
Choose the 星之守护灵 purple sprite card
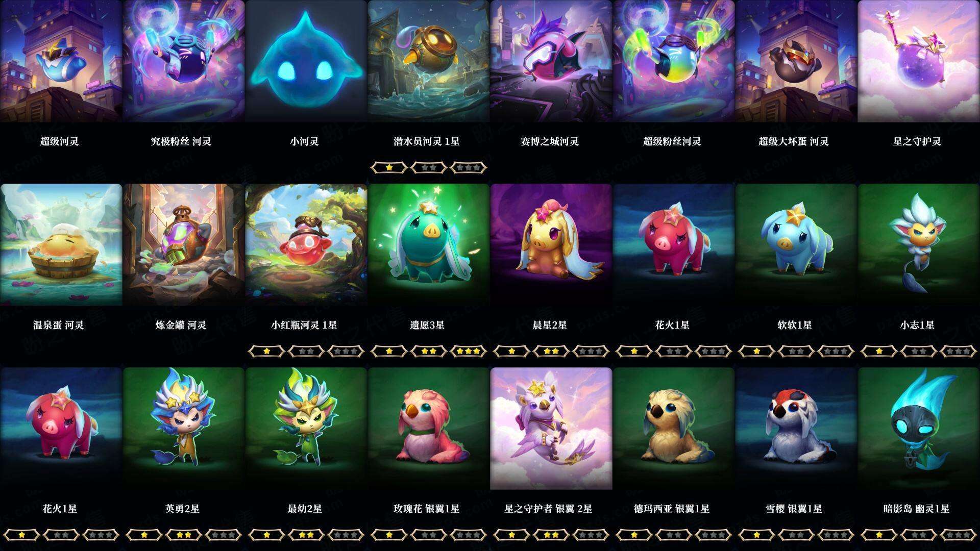919,61
